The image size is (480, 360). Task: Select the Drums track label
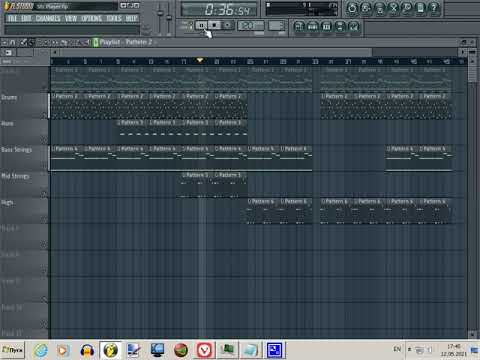tap(9, 97)
